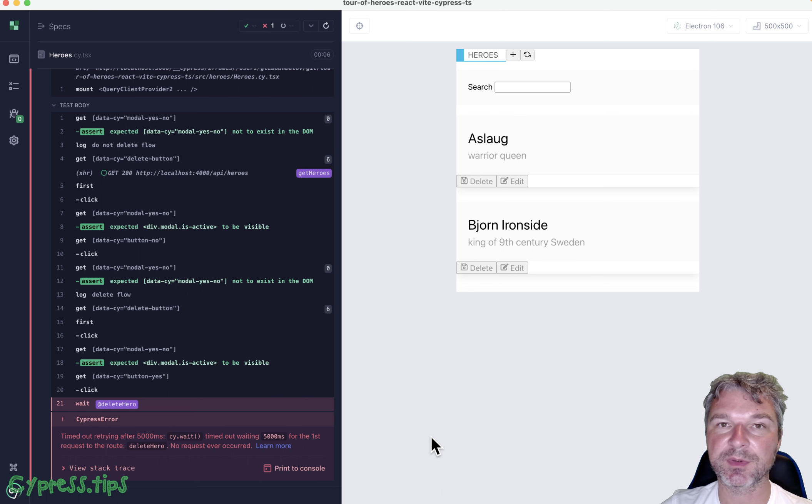Select the HEROES tab

(483, 55)
